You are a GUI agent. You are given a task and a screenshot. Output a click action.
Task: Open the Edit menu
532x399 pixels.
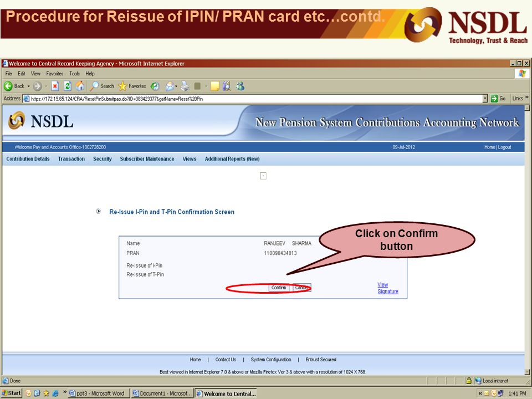[x=22, y=74]
